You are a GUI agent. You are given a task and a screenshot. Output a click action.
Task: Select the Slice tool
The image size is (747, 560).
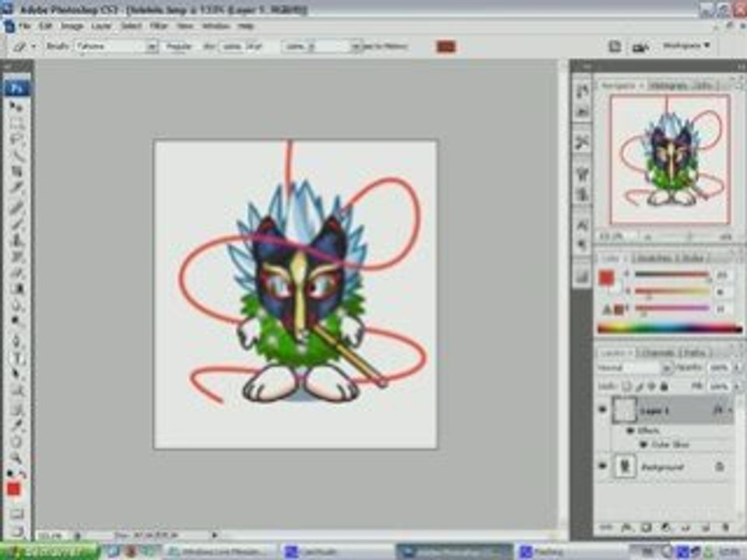pyautogui.click(x=16, y=187)
